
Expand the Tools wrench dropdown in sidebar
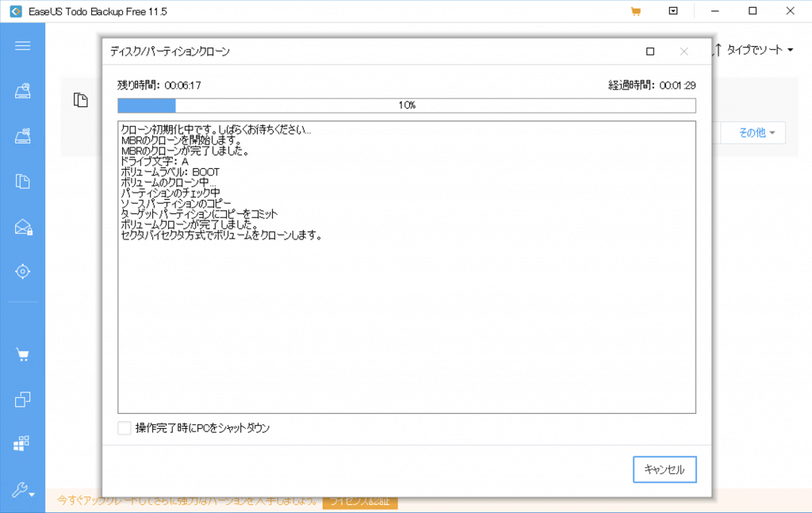(22, 491)
